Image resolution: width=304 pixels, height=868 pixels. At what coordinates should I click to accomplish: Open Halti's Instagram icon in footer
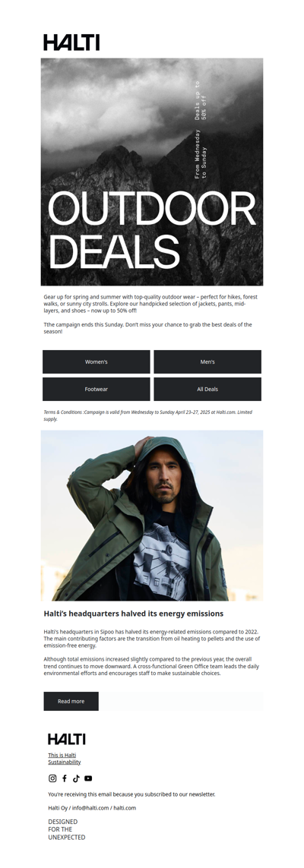(52, 778)
